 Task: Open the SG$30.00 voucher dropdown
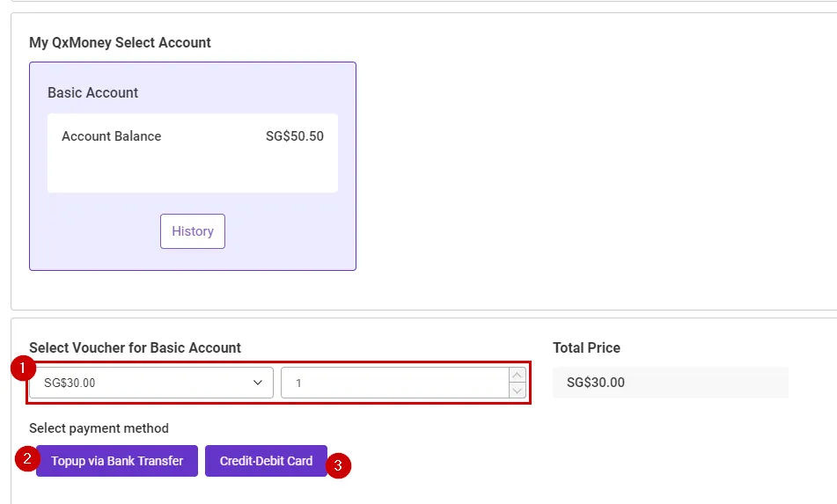[141, 383]
